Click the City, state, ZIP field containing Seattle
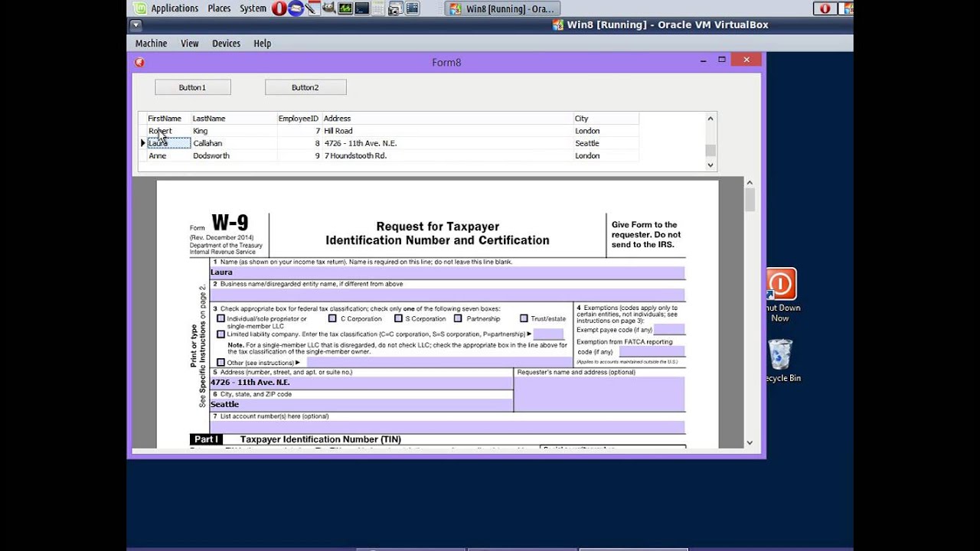This screenshot has height=551, width=980. coord(361,405)
